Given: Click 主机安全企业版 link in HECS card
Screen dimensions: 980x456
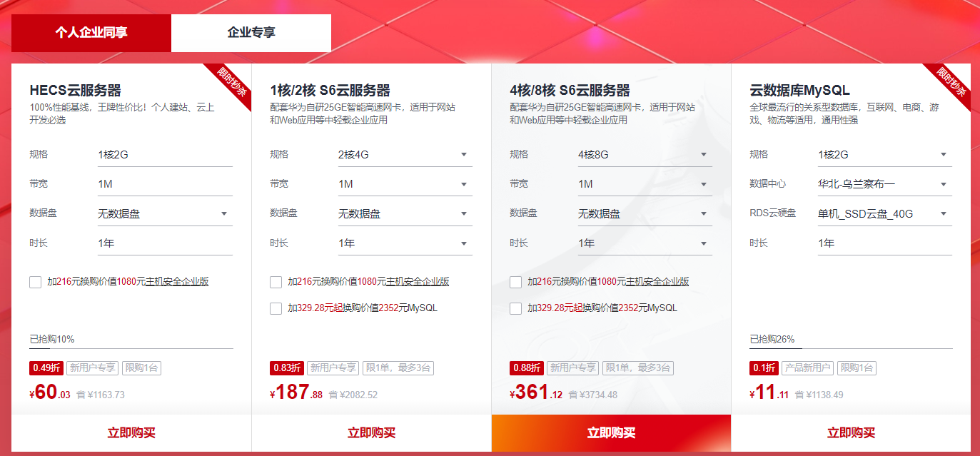Looking at the screenshot, I should [x=176, y=282].
